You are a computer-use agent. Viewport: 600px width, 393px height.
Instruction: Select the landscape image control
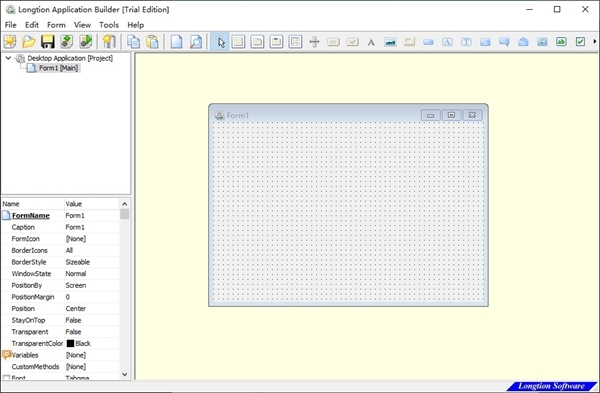tap(390, 42)
